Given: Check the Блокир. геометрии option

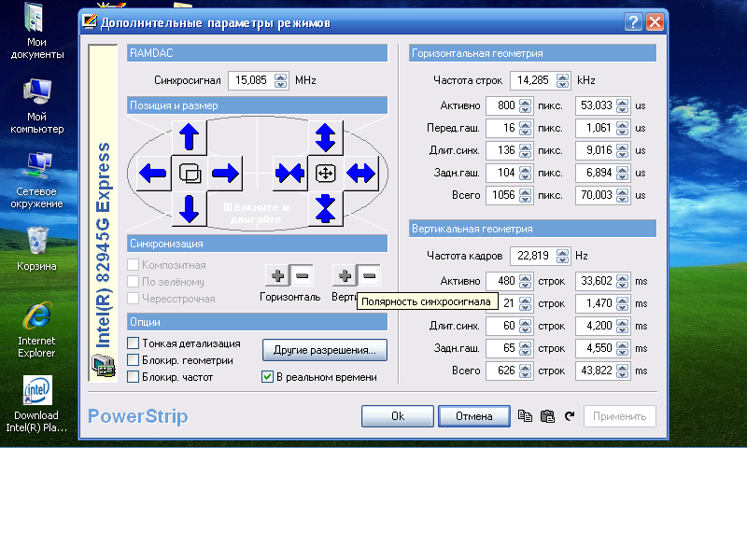Looking at the screenshot, I should 134,360.
